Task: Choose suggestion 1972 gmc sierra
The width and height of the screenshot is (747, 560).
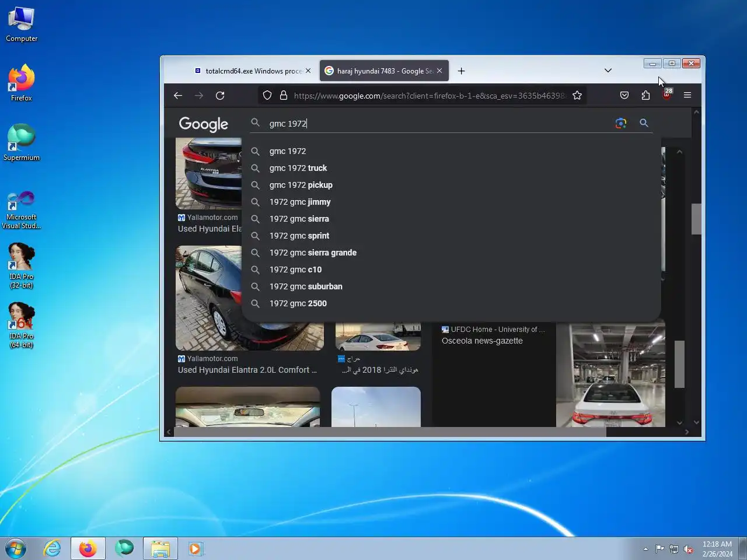Action: click(451, 219)
